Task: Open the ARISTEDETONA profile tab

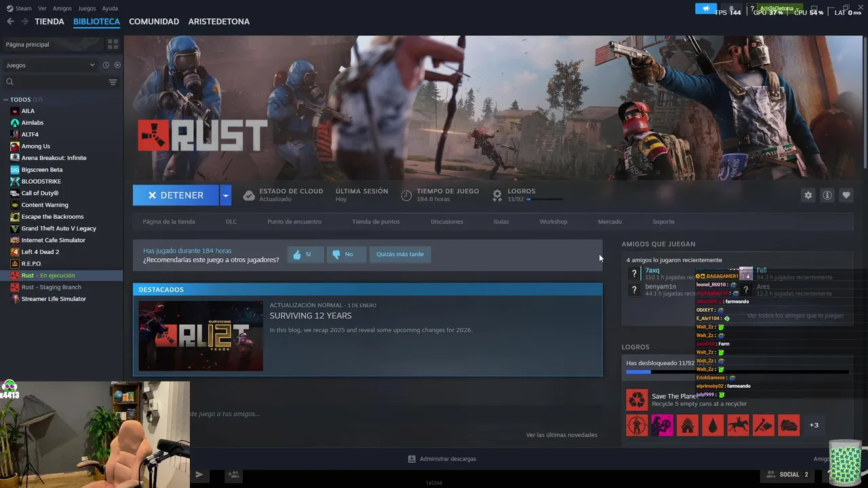Action: (x=219, y=22)
